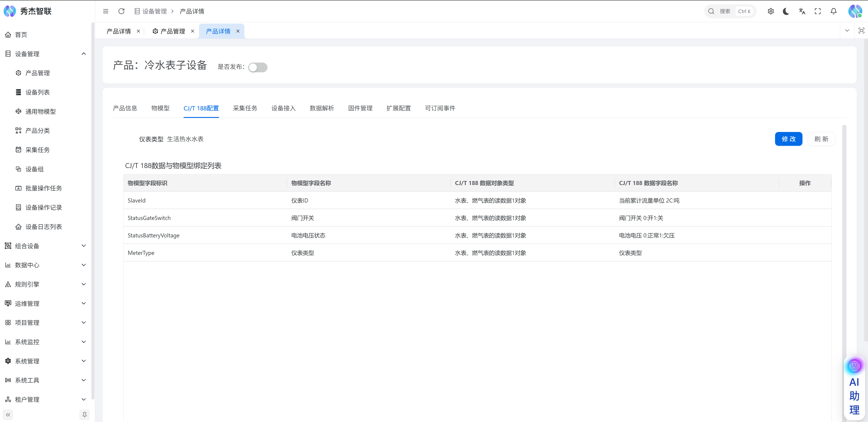The image size is (868, 422).
Task: Switch to the 物模型 tab
Action: (x=160, y=108)
